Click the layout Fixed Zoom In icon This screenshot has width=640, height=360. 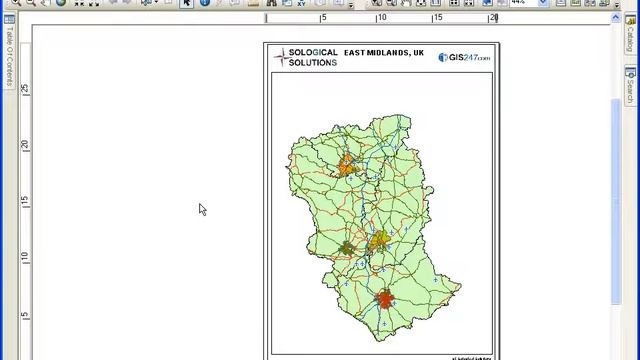454,2
